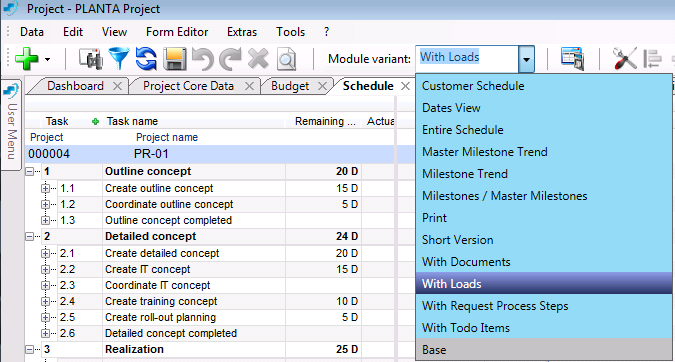Select Milestones / Master Milestones variant
This screenshot has width=675, height=362.
(544, 195)
